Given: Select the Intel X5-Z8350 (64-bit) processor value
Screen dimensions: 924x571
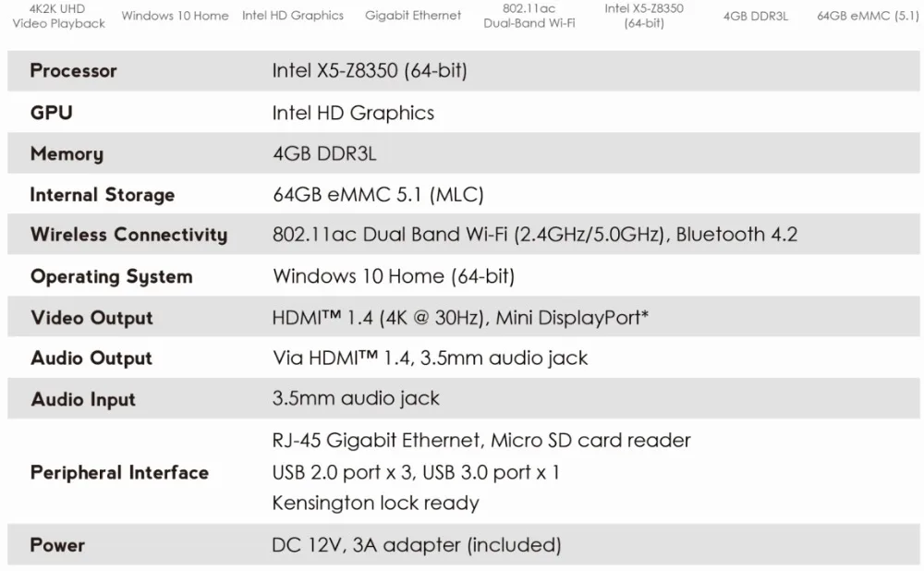Looking at the screenshot, I should 370,71.
